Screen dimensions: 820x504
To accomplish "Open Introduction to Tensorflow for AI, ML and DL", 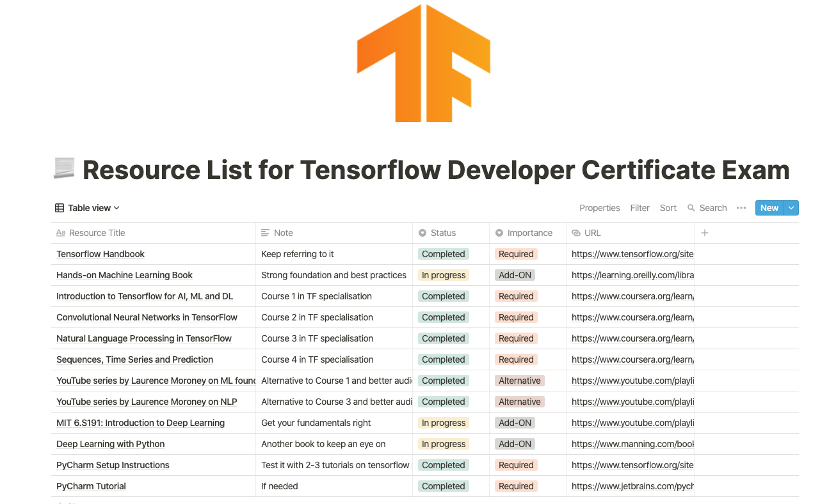I will tap(145, 296).
